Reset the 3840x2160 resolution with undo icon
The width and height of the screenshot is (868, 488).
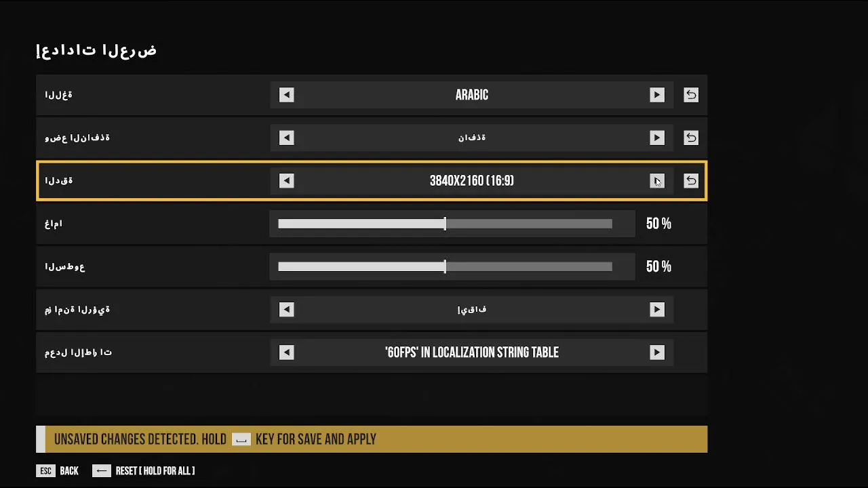(690, 181)
